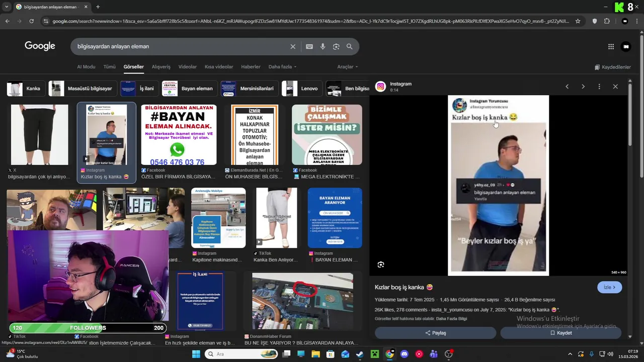Switch to the 'Videolar' tab
The image size is (644, 362).
(188, 67)
